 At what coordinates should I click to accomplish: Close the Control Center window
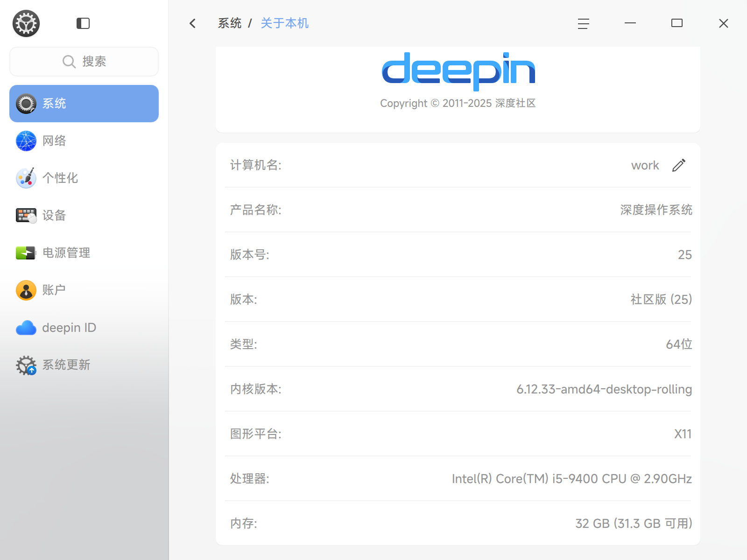coord(724,23)
